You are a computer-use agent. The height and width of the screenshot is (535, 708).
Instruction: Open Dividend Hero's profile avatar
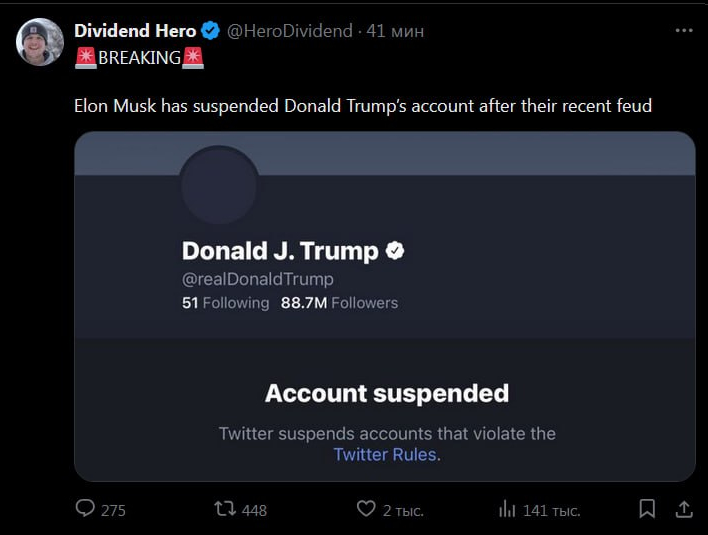(x=40, y=42)
